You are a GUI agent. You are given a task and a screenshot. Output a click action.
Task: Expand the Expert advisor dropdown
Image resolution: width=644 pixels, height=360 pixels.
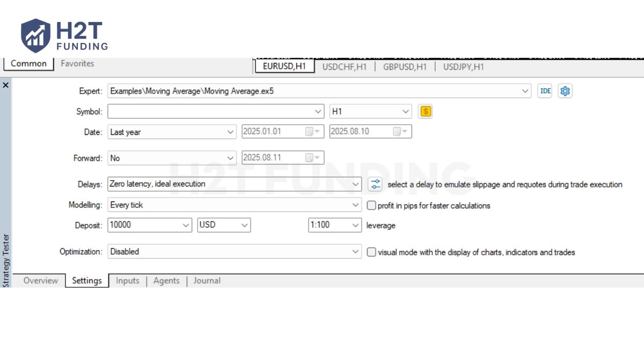point(525,91)
